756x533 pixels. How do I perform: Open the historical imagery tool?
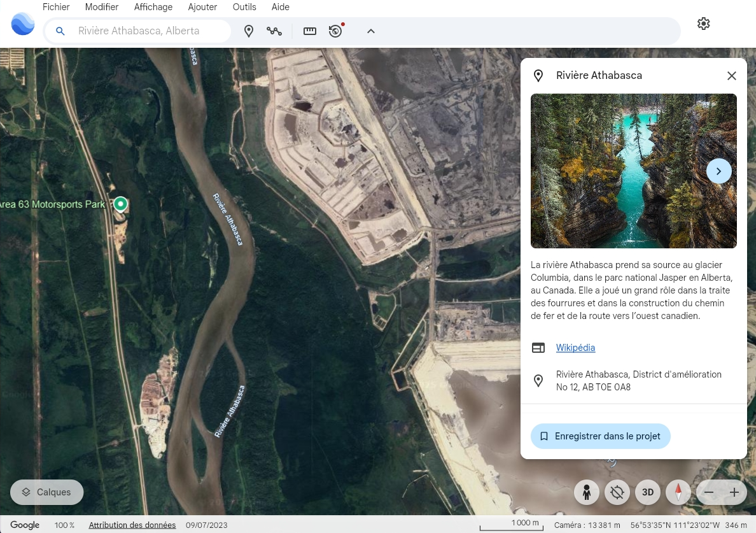point(335,31)
